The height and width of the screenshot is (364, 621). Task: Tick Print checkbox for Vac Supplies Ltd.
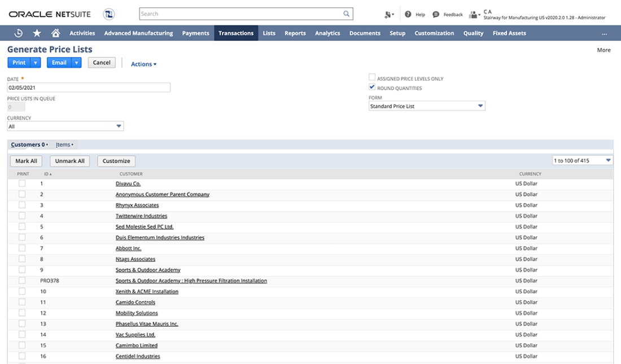(22, 334)
